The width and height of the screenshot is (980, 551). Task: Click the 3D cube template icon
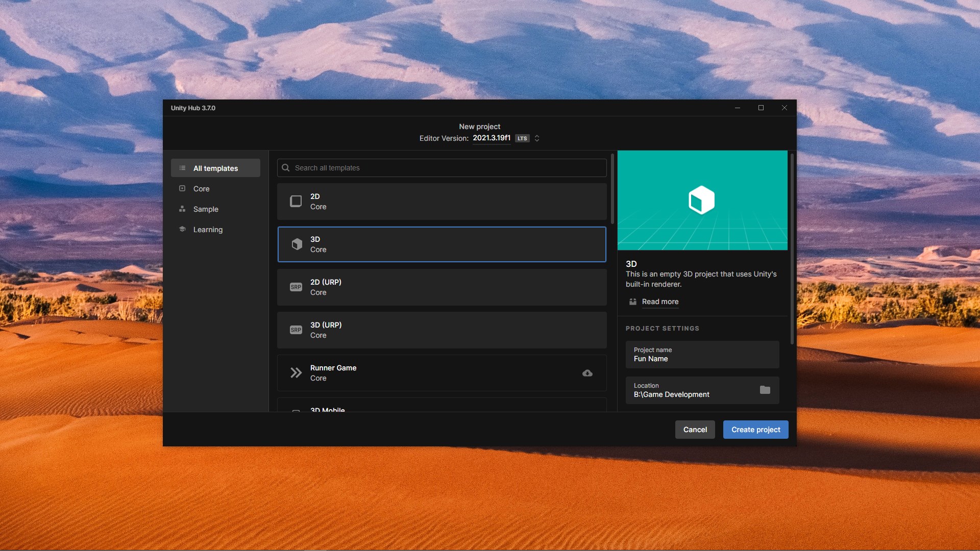(297, 244)
